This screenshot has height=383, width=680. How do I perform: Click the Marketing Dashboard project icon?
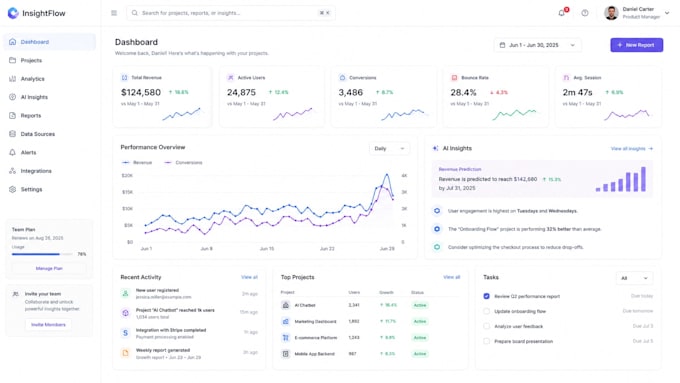pyautogui.click(x=285, y=321)
